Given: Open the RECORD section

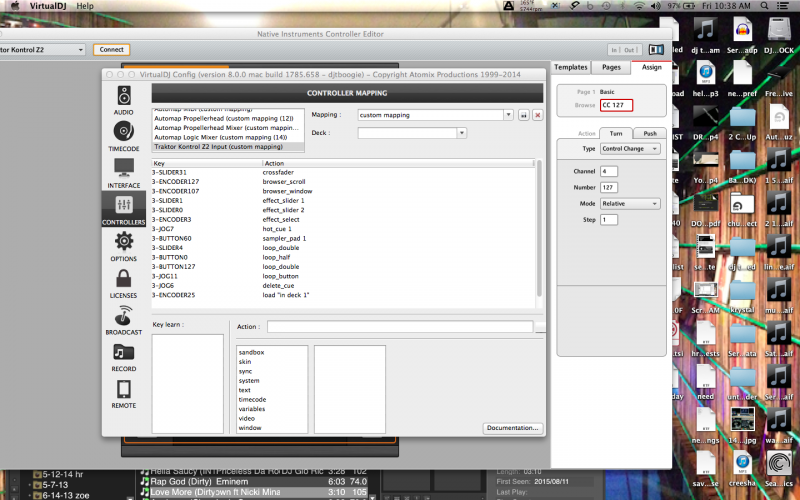Looking at the screenshot, I should point(123,357).
